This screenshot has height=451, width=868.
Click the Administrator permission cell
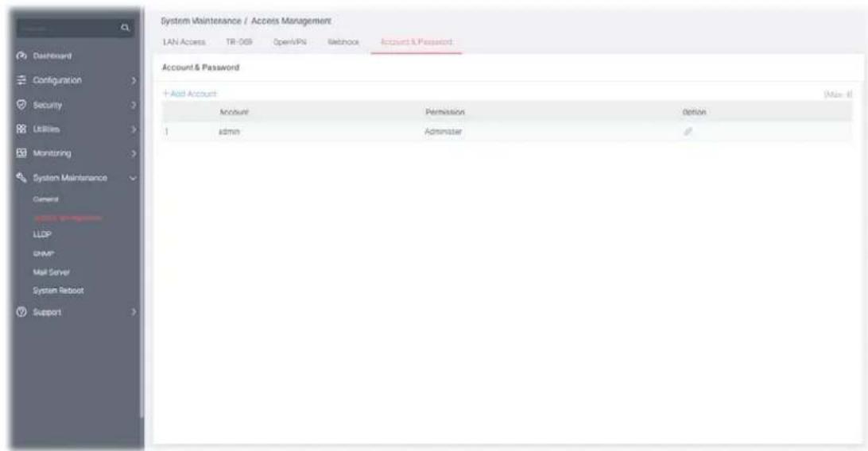tap(443, 132)
